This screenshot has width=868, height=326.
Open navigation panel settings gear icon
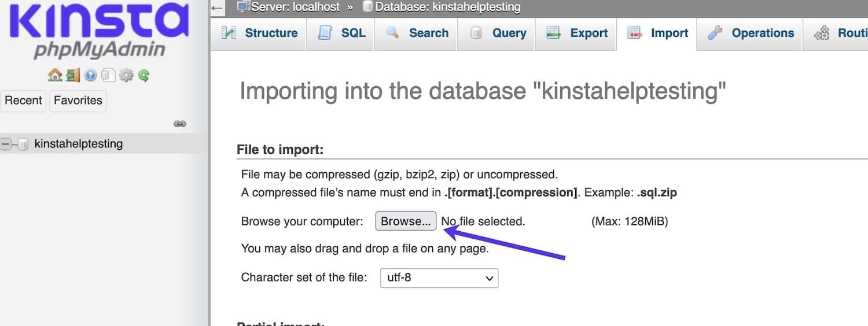click(x=126, y=75)
